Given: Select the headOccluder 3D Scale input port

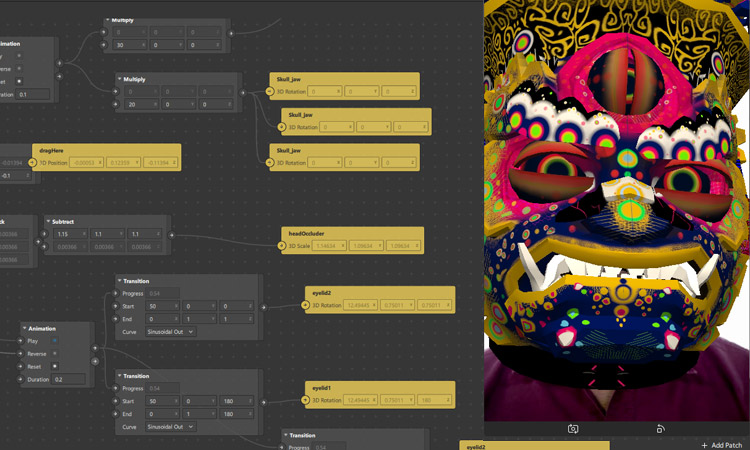Looking at the screenshot, I should pyautogui.click(x=281, y=246).
